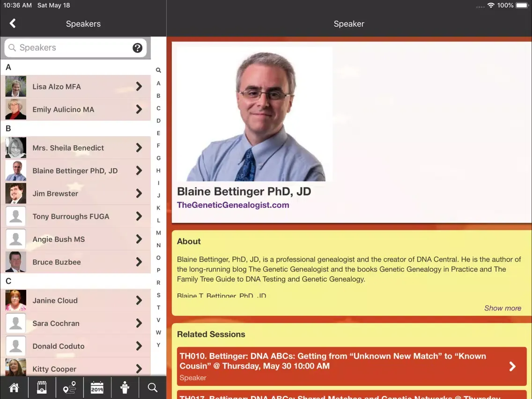Jump to letter O in index
532x399 pixels.
tap(158, 258)
